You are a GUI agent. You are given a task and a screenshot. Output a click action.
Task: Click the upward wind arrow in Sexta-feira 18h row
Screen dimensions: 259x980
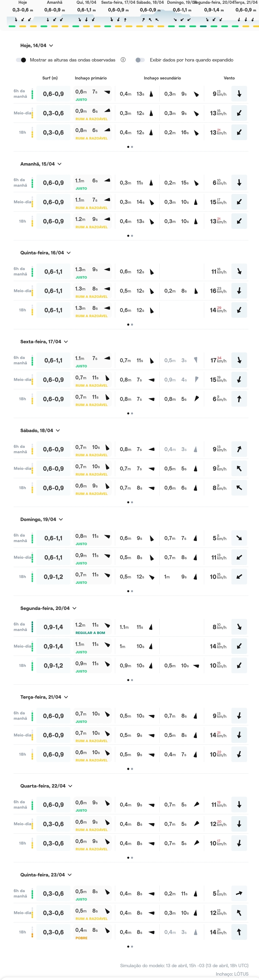point(239,399)
